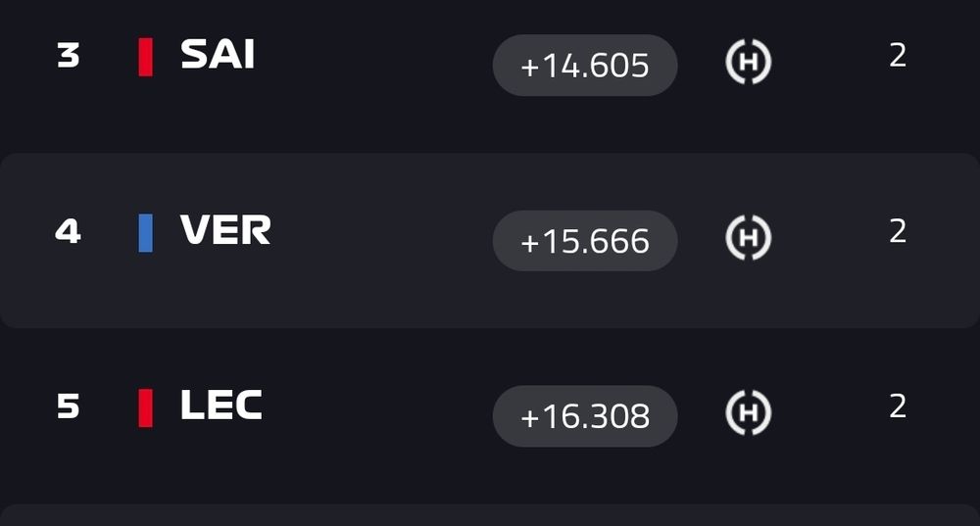Select the highlighted VER row background
The height and width of the screenshot is (526, 980).
click(x=490, y=241)
